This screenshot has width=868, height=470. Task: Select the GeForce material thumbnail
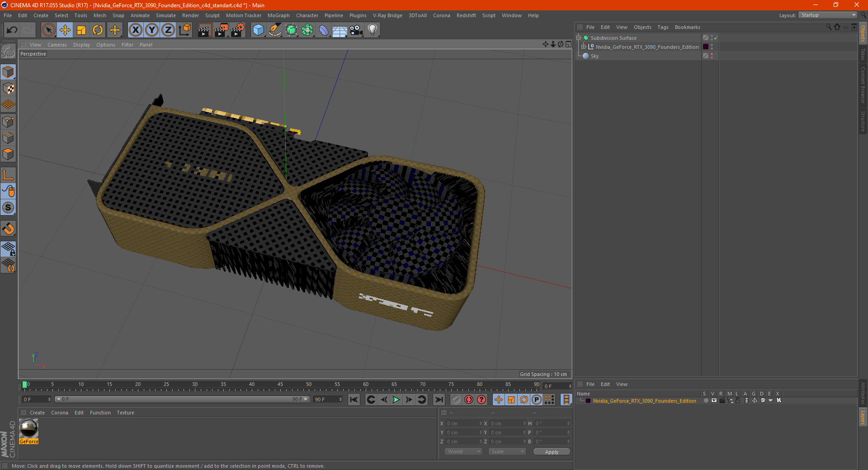29,428
